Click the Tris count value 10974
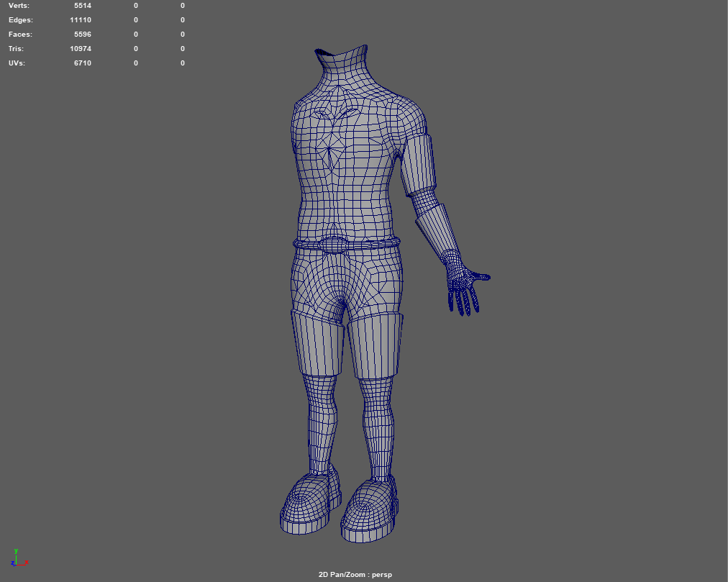728x582 pixels. (x=81, y=49)
